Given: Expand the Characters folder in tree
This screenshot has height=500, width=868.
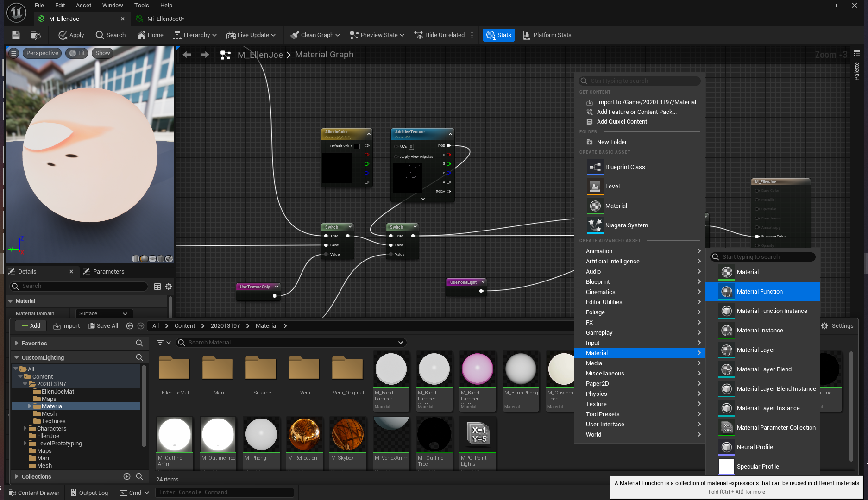Looking at the screenshot, I should [x=25, y=429].
